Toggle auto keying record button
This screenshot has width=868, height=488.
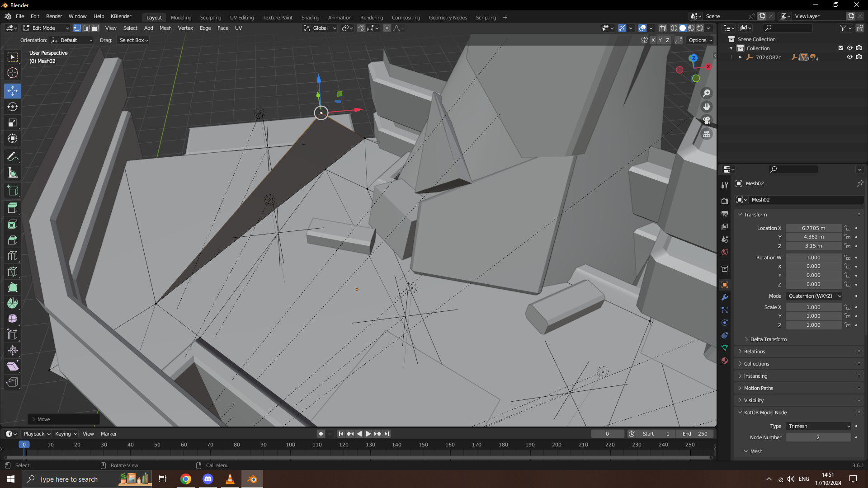click(x=321, y=434)
